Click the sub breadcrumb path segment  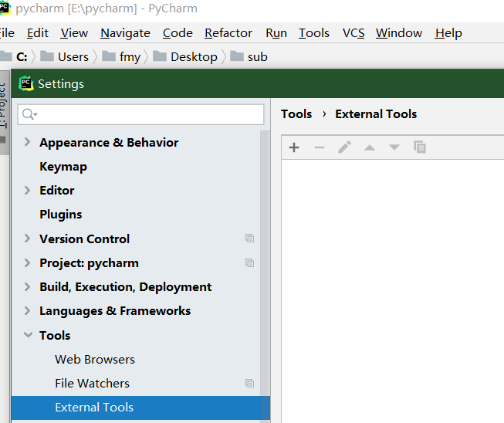tap(258, 57)
